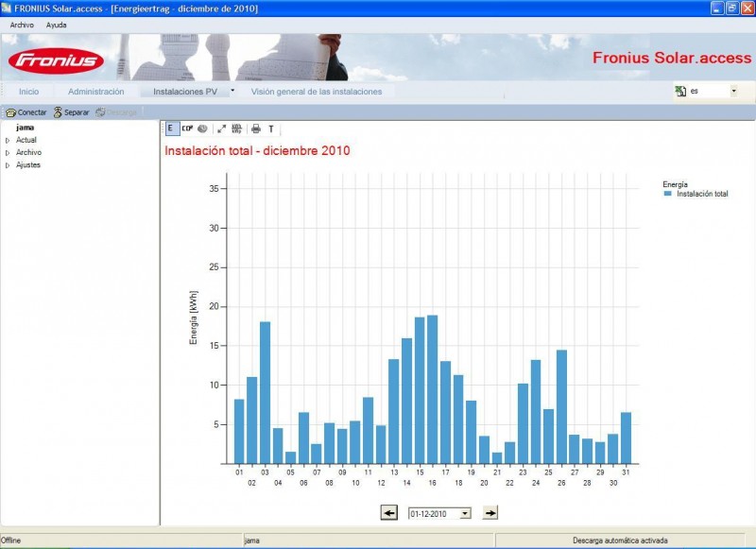Print the current chart
The width and height of the screenshot is (756, 549).
[x=256, y=129]
